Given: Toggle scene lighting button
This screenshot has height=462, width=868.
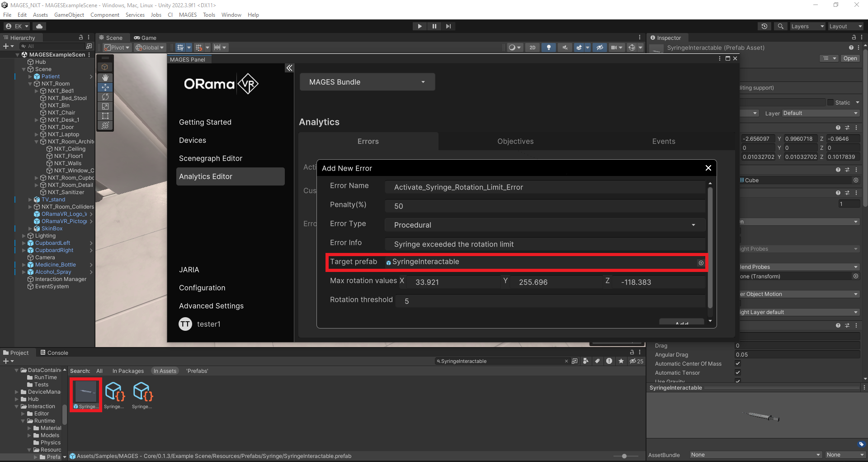Looking at the screenshot, I should (548, 48).
